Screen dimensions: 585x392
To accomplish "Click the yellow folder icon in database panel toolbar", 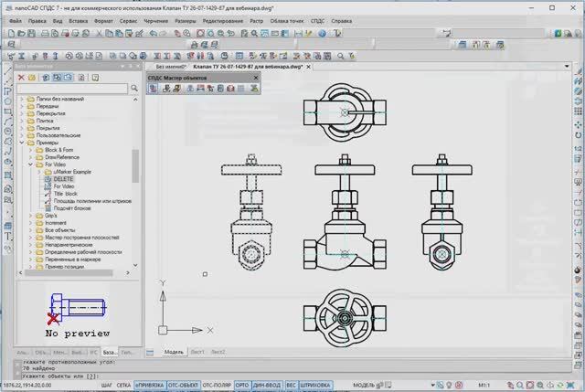I will 32,78.
